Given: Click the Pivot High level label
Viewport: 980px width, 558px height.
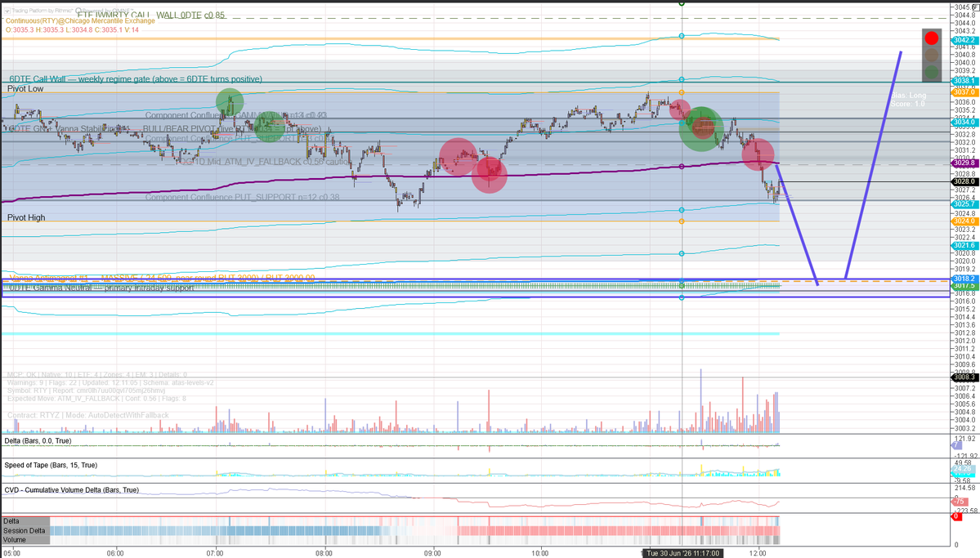Looking at the screenshot, I should click(x=26, y=217).
